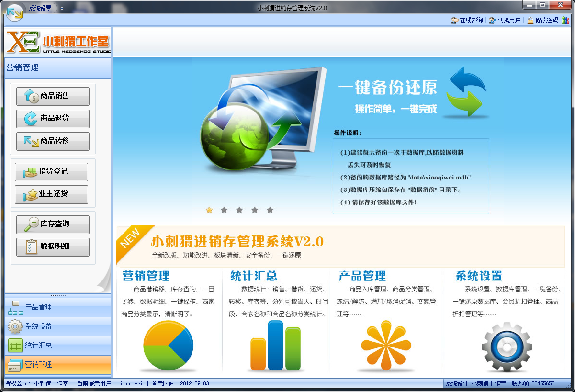Open 商品退货 product return
Image resolution: width=575 pixels, height=392 pixels.
(x=53, y=119)
